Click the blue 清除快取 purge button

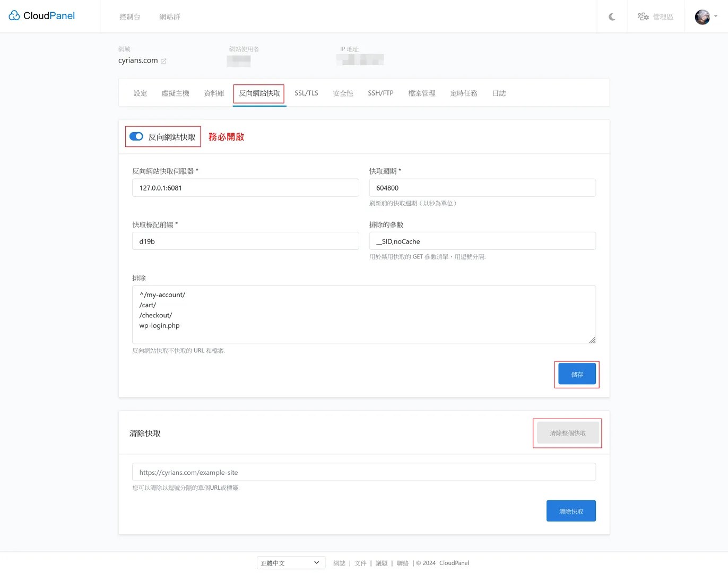tap(571, 511)
